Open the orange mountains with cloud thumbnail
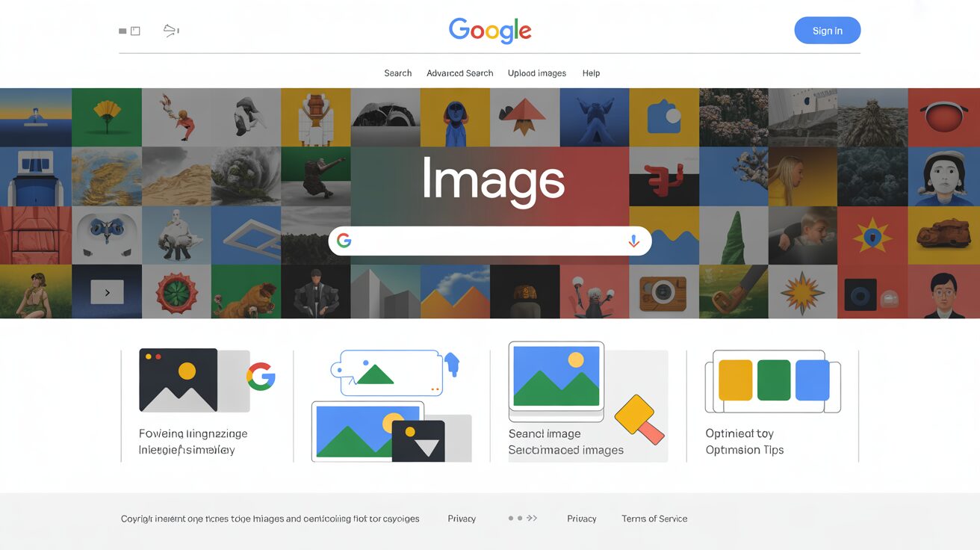 [455, 291]
